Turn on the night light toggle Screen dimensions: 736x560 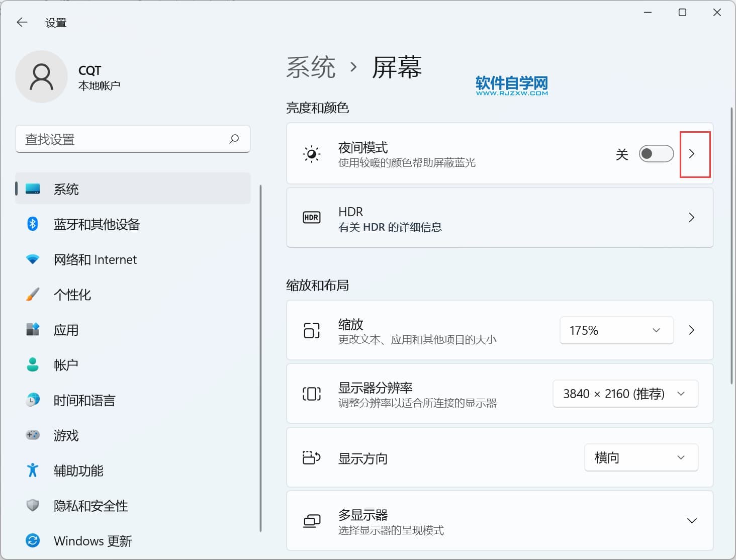tap(656, 154)
